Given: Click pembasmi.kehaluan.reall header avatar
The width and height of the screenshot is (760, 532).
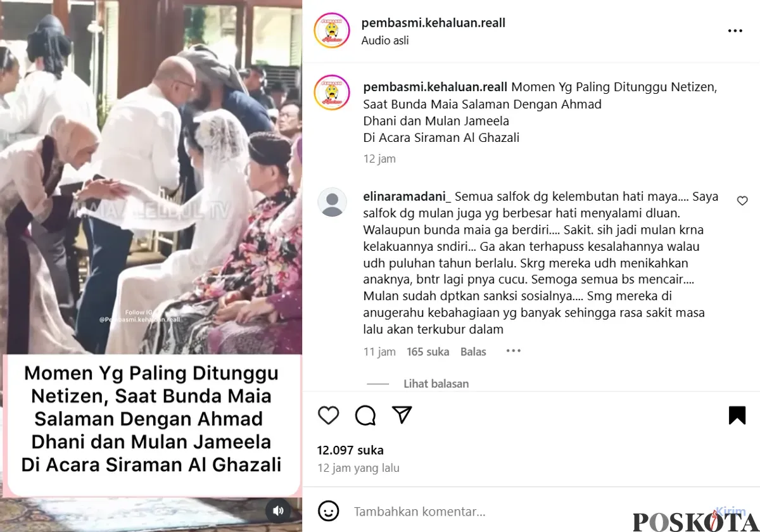Looking at the screenshot, I should (x=332, y=30).
